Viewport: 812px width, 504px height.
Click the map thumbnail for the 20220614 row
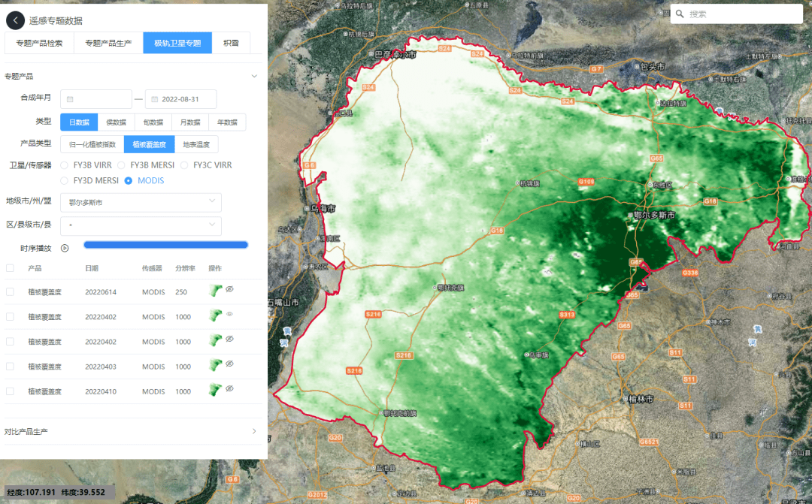[216, 291]
